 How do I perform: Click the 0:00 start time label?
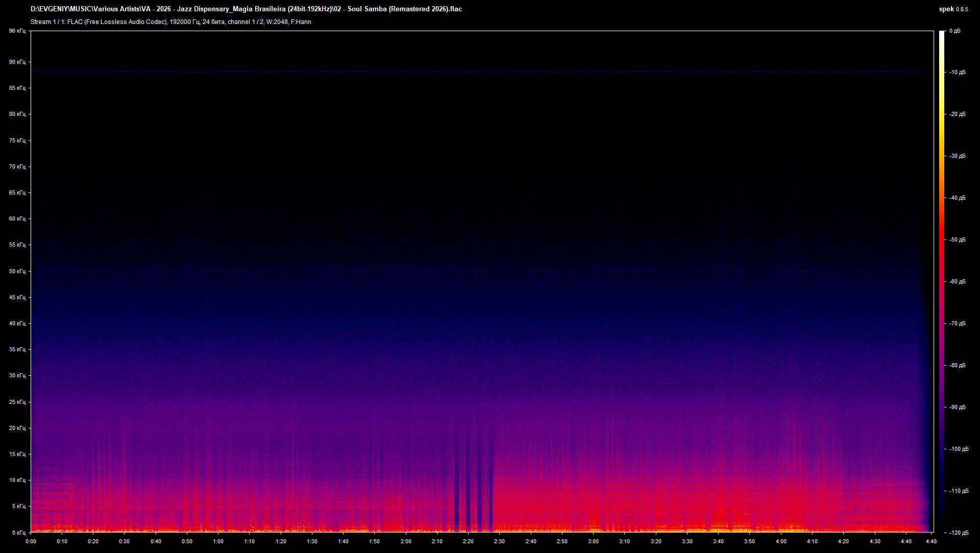[31, 541]
